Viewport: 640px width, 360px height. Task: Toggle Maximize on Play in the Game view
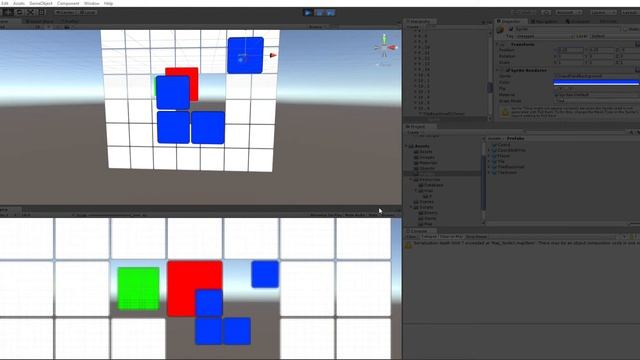326,215
